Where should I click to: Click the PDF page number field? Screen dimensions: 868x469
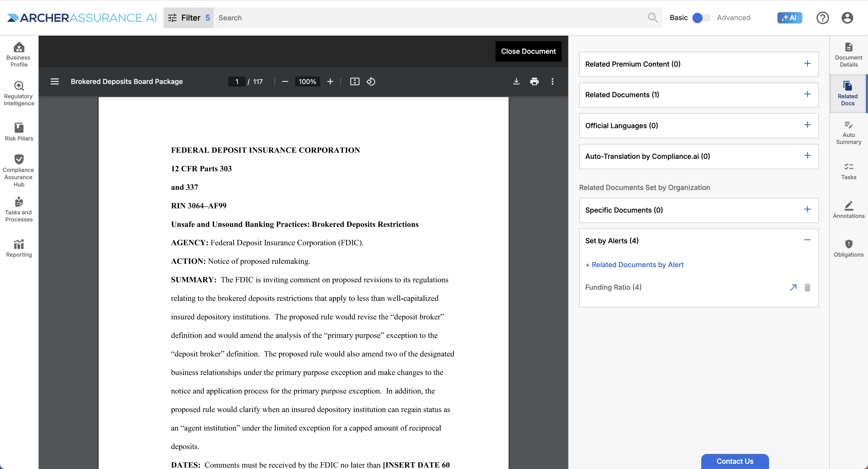[237, 82]
